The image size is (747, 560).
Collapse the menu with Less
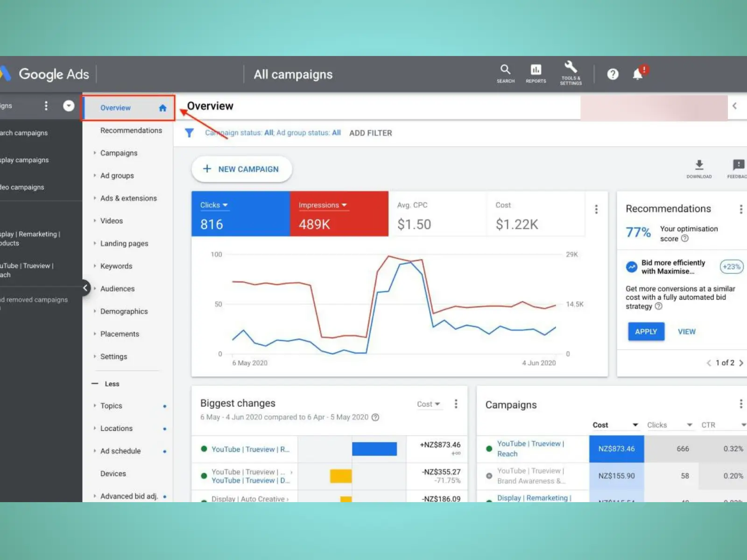112,384
